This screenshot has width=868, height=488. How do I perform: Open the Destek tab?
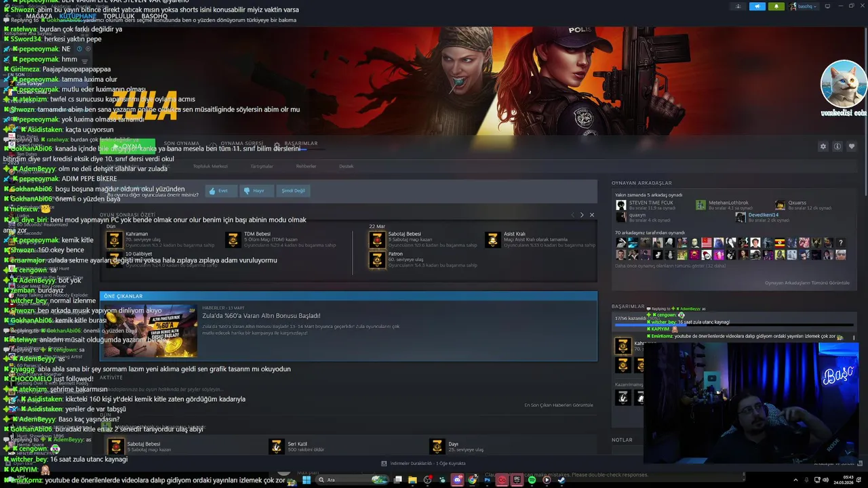pyautogui.click(x=347, y=166)
